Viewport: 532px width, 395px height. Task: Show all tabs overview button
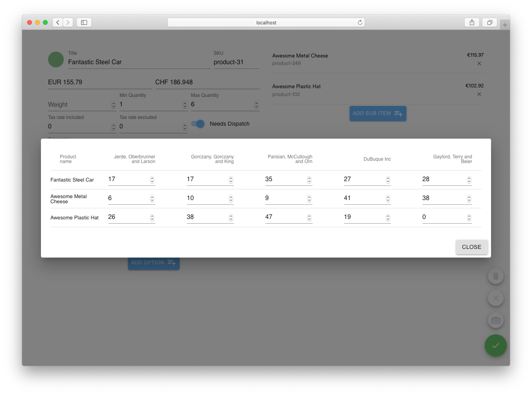tap(489, 22)
